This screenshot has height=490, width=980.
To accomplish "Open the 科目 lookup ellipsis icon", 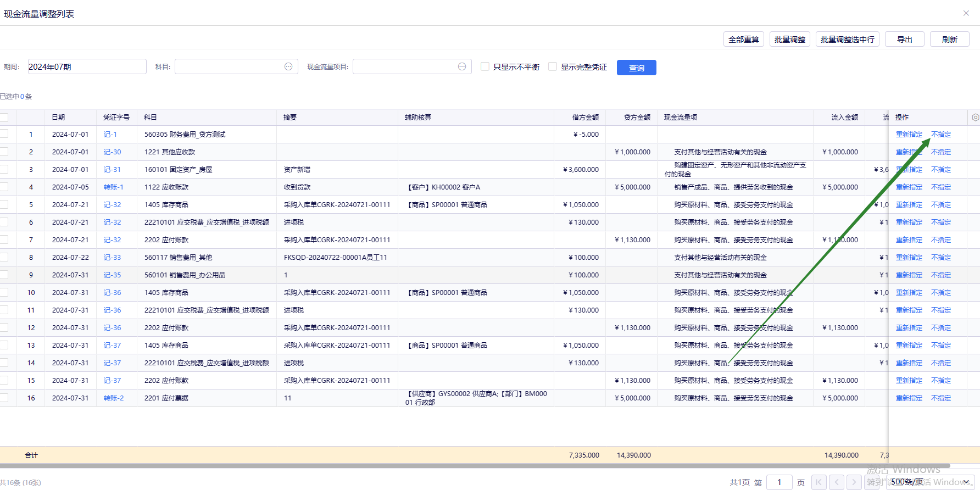I will coord(288,66).
